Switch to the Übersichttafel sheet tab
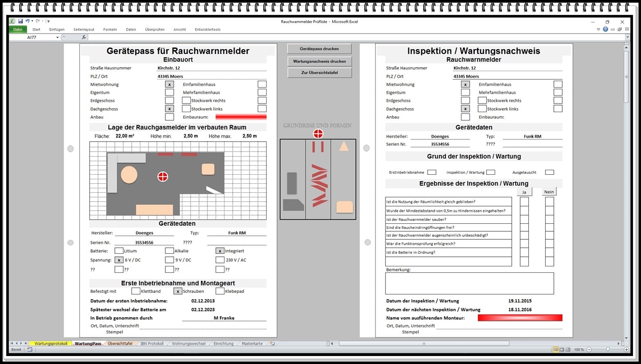The image size is (641, 364). coord(120,344)
